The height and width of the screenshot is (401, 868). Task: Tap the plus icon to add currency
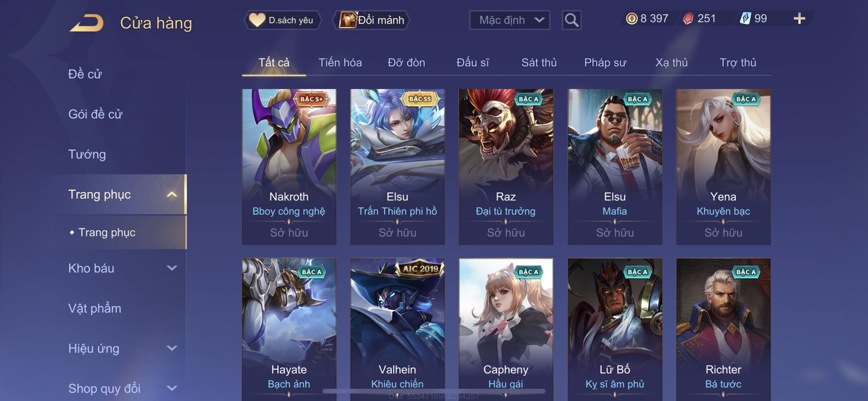click(x=799, y=18)
